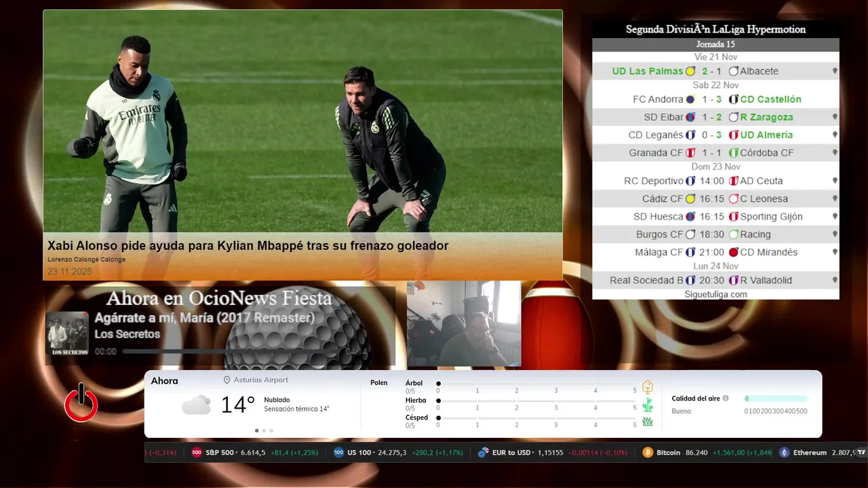Viewport: 868px width, 488px height.
Task: Click the UD Las Palmas crest
Action: (690, 71)
